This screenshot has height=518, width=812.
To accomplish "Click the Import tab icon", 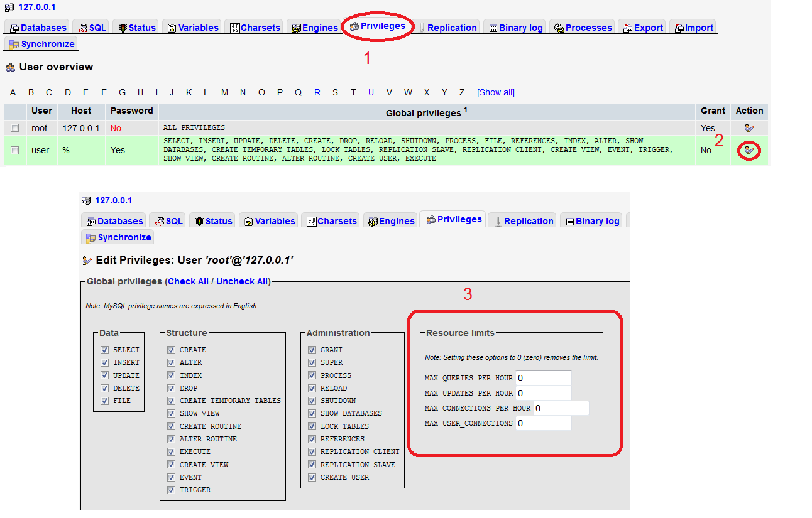I will pyautogui.click(x=679, y=28).
